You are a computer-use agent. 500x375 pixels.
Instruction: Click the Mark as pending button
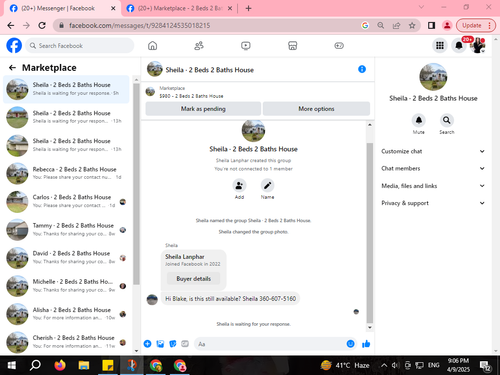[203, 109]
